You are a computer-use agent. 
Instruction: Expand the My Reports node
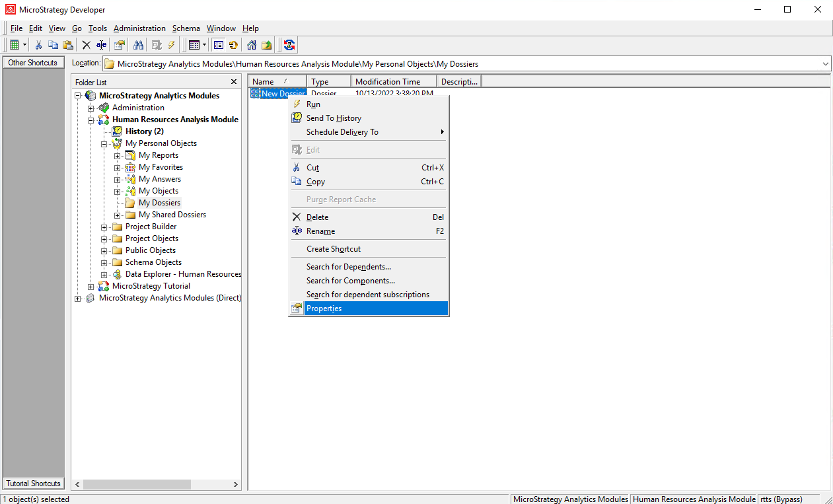[118, 155]
